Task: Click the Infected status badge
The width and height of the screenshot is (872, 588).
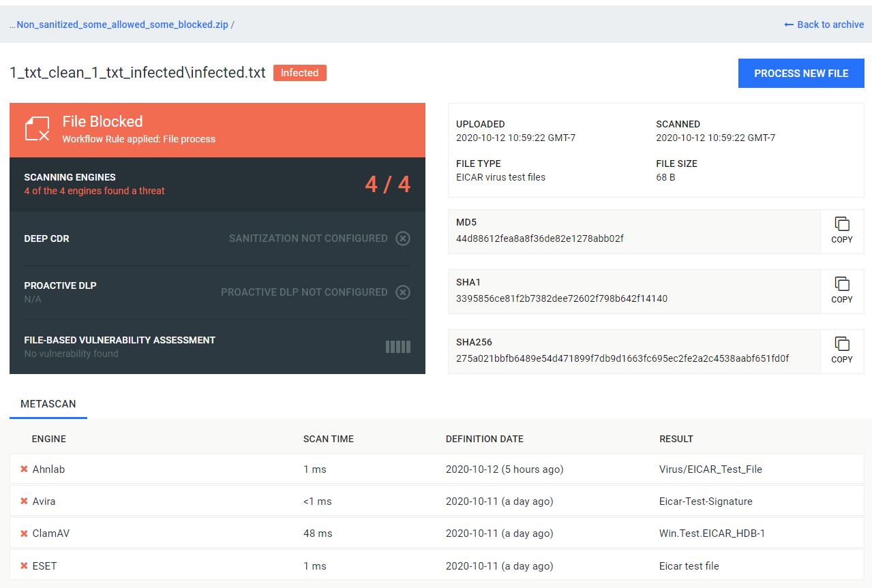Action: pos(300,73)
